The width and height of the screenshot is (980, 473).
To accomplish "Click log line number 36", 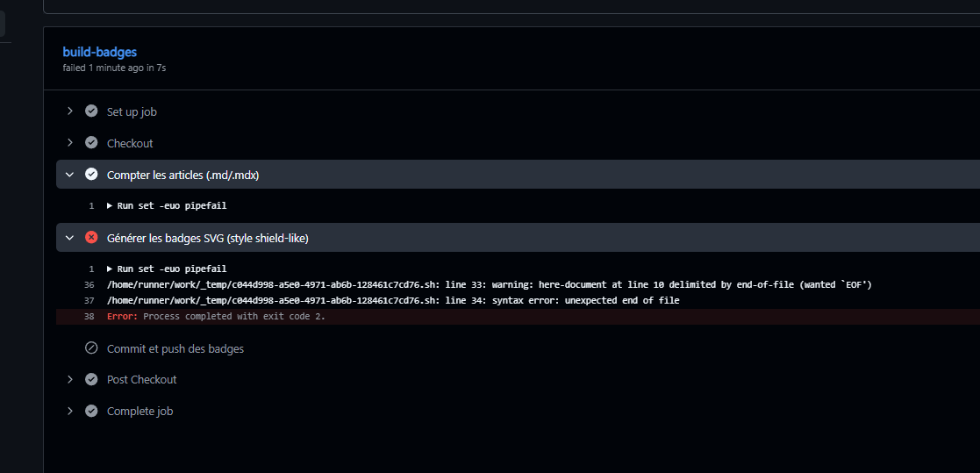I will point(89,285).
